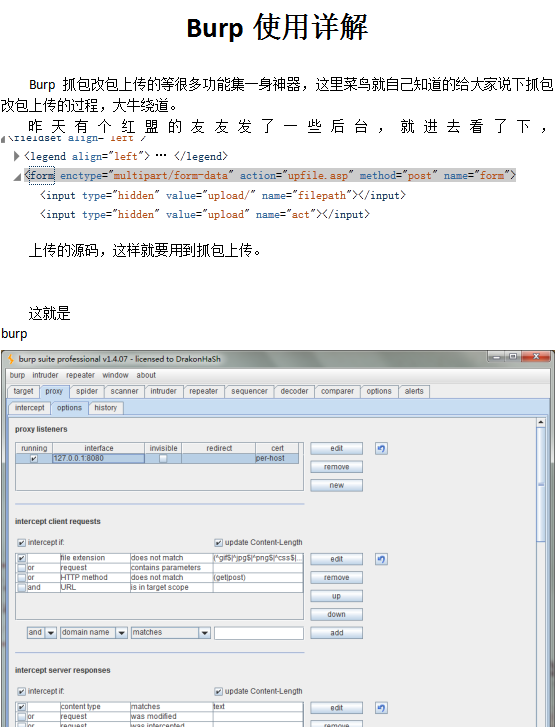This screenshot has width=560, height=727.
Task: Click the form tag in source code
Action: point(42,176)
